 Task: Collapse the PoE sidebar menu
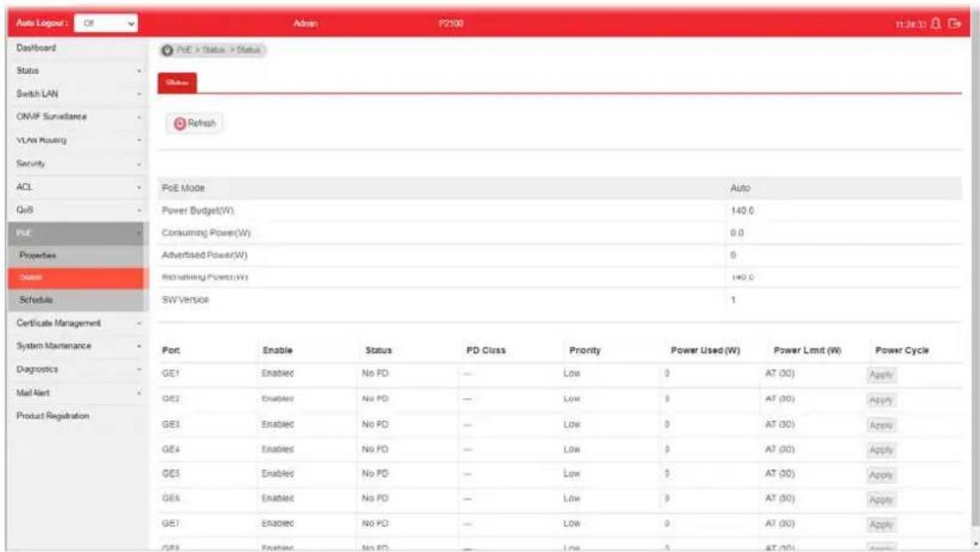coord(76,233)
